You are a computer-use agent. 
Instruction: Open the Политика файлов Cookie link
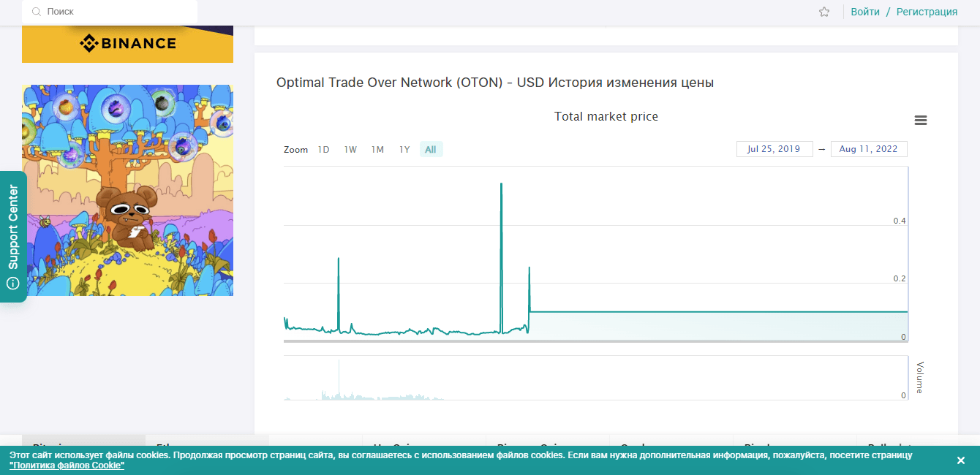tap(67, 465)
